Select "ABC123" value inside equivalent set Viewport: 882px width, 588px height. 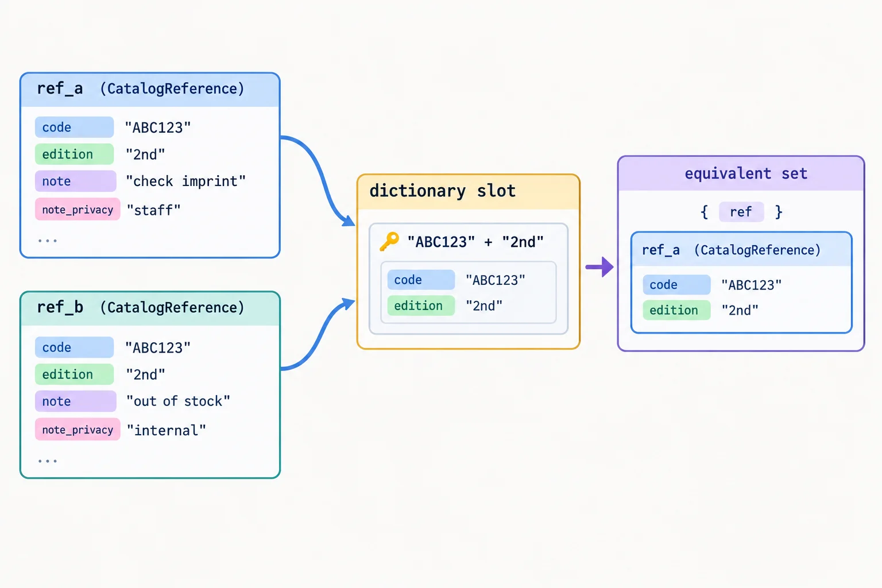752,285
